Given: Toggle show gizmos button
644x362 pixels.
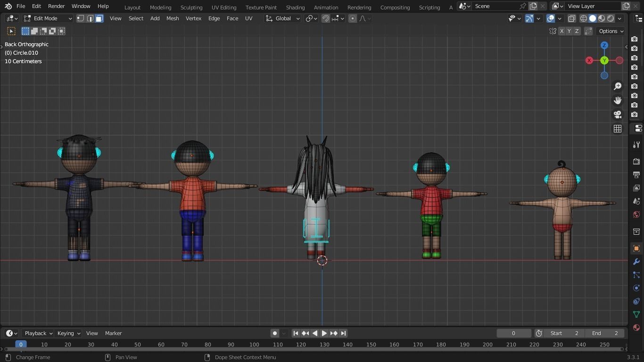Looking at the screenshot, I should pos(529,18).
